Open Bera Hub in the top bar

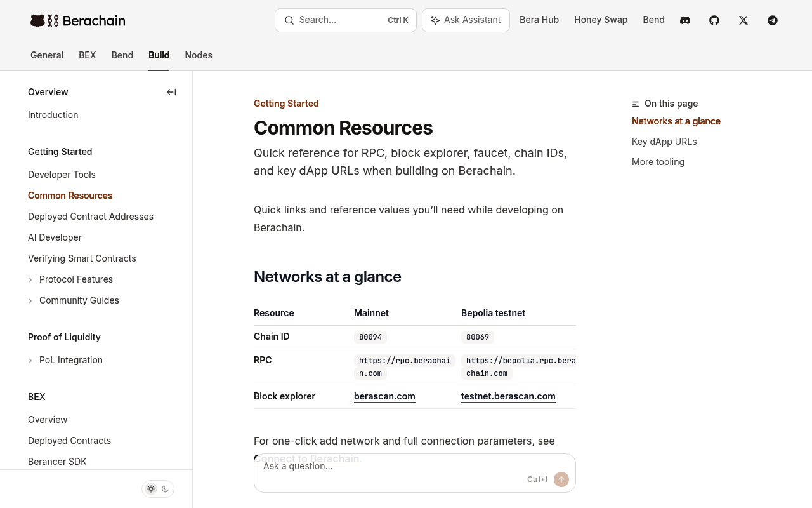(x=539, y=20)
